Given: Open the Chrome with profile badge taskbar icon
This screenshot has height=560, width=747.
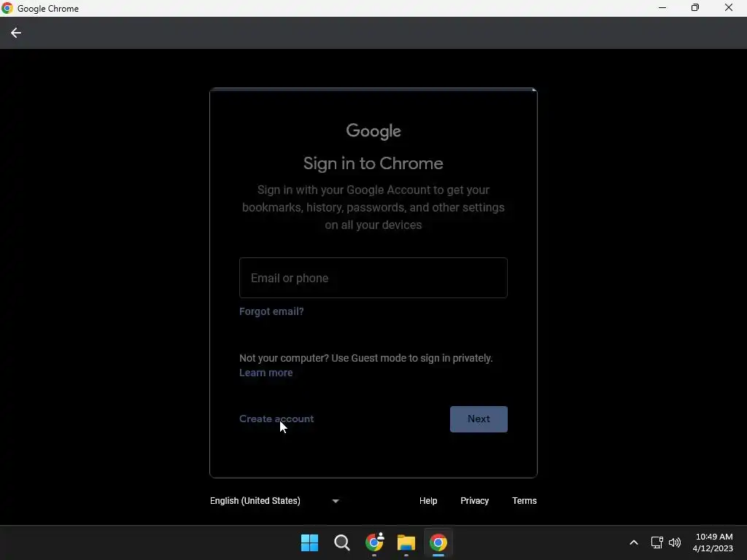Looking at the screenshot, I should 374,542.
